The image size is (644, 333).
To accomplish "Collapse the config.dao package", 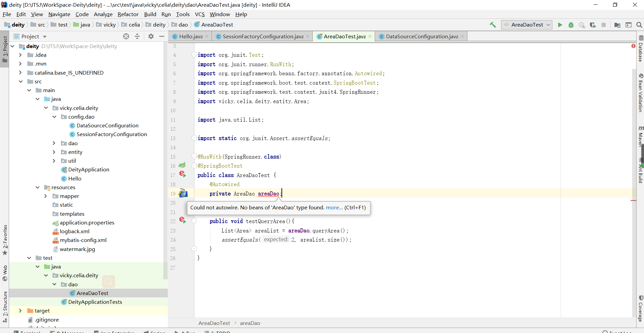I will 54,117.
